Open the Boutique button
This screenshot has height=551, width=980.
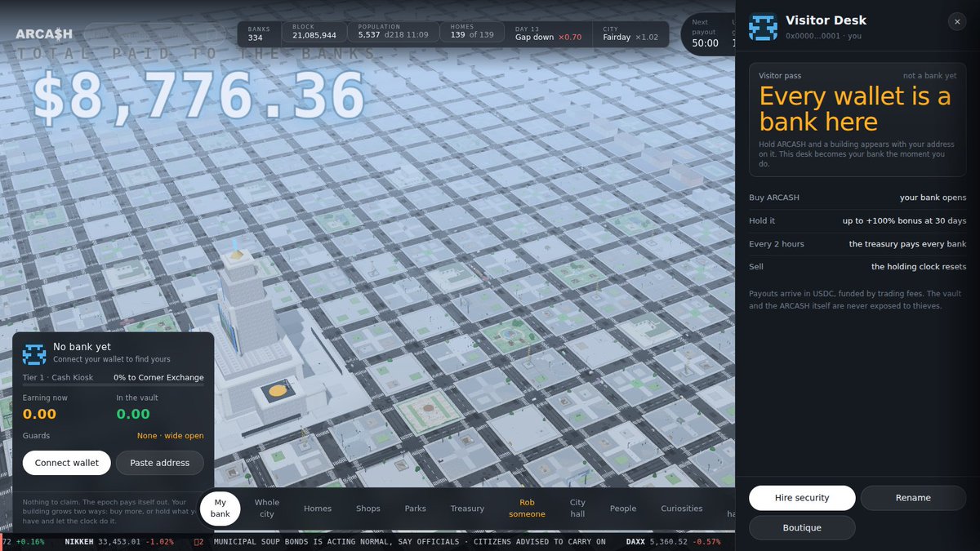coord(802,528)
